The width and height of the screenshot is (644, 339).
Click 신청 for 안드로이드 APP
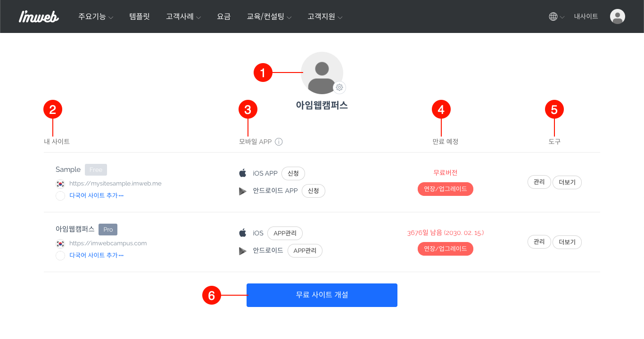click(314, 191)
